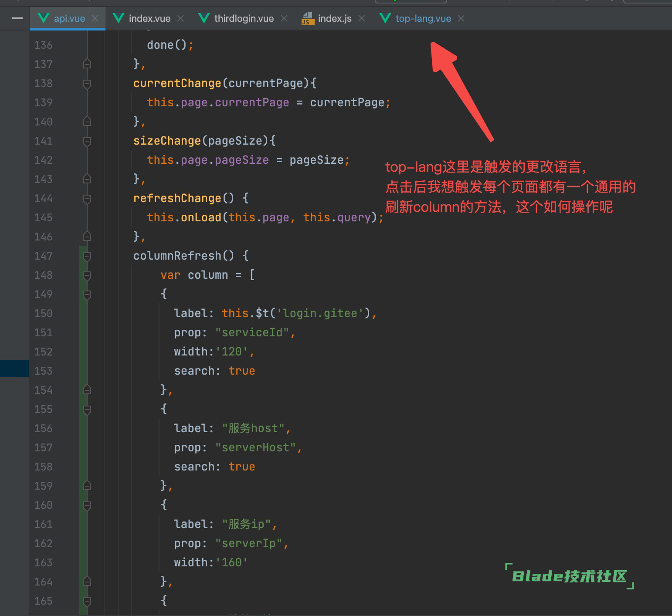672x616 pixels.
Task: Click the "serviceId" prop string
Action: pos(252,332)
